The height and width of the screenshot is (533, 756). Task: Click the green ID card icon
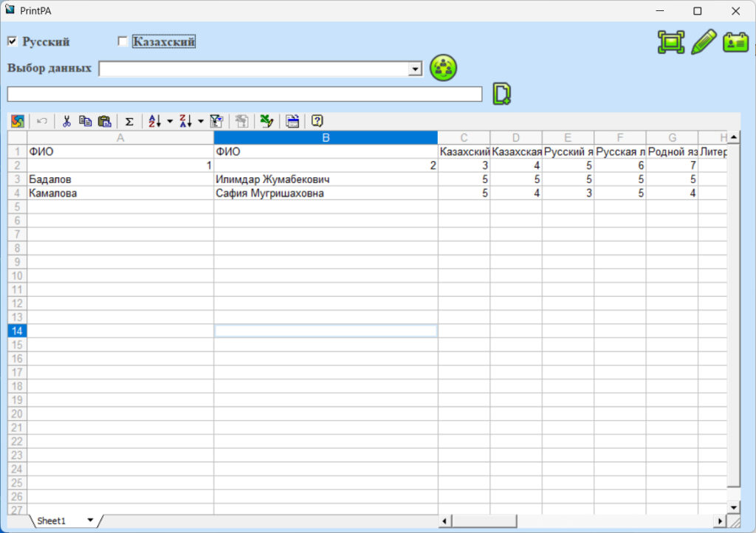[736, 42]
